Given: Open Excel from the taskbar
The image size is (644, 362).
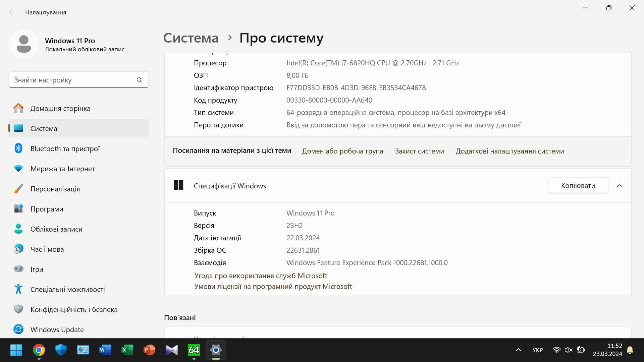Looking at the screenshot, I should click(x=127, y=350).
